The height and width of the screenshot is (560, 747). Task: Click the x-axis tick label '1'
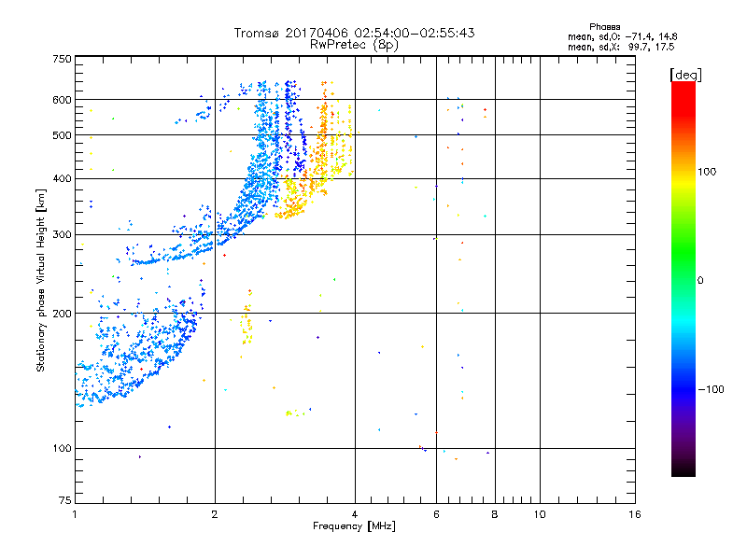(x=75, y=514)
